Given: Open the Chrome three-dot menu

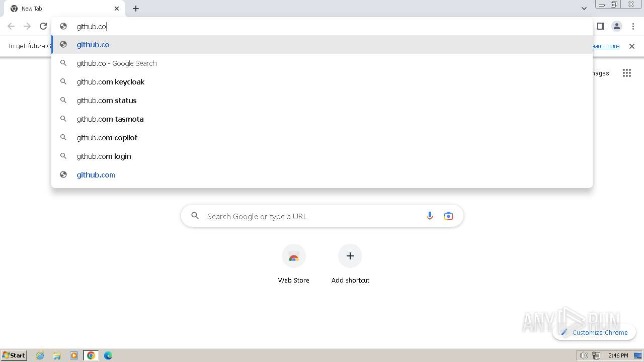Looking at the screenshot, I should 633,26.
